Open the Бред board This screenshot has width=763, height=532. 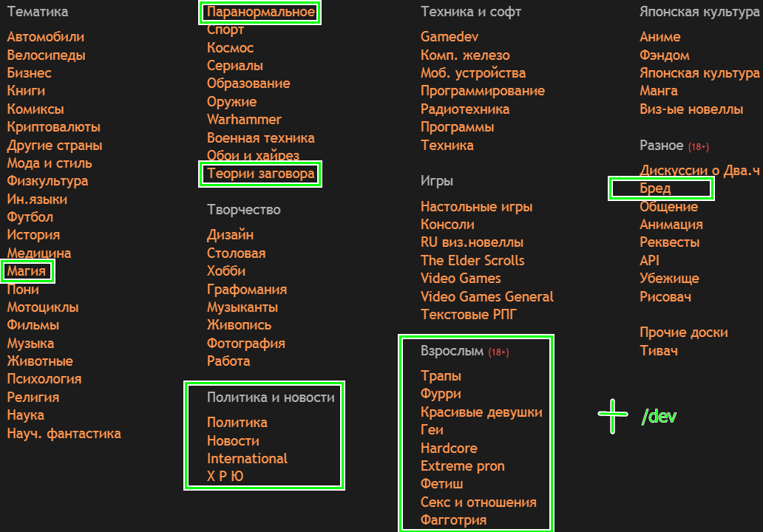655,188
